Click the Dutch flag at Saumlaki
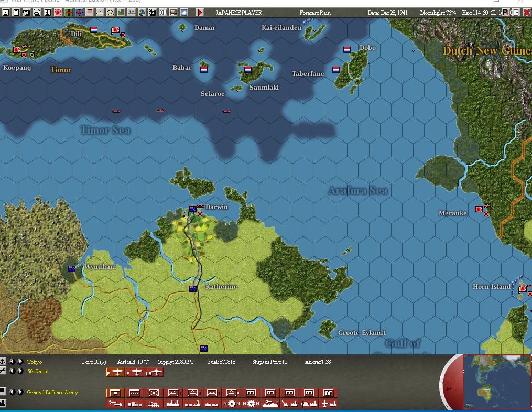Image resolution: width=532 pixels, height=412 pixels. pos(248,70)
